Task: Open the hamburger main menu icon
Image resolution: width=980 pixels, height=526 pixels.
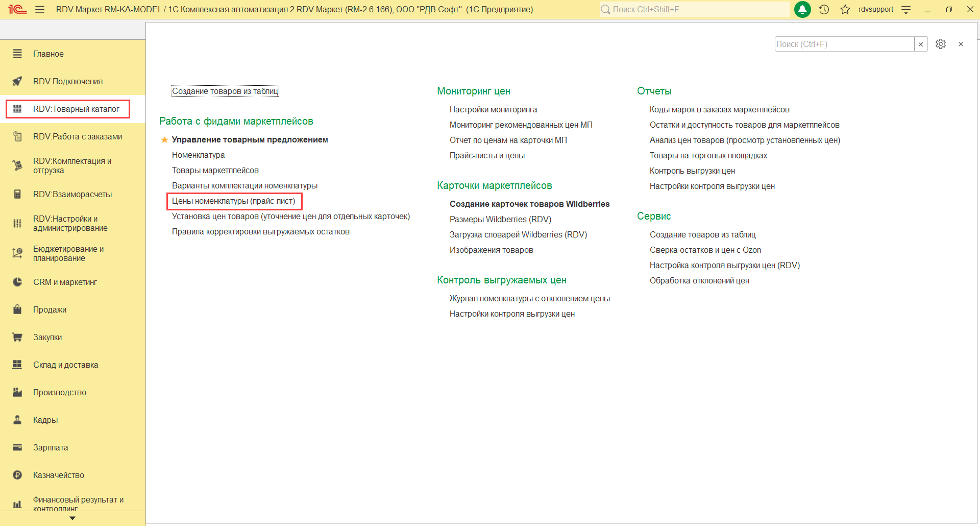Action: [x=40, y=9]
